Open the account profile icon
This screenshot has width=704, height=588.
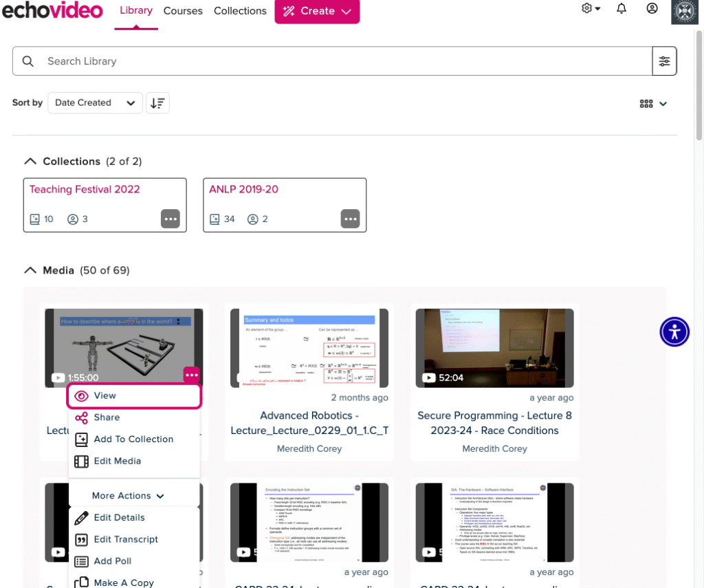point(652,9)
